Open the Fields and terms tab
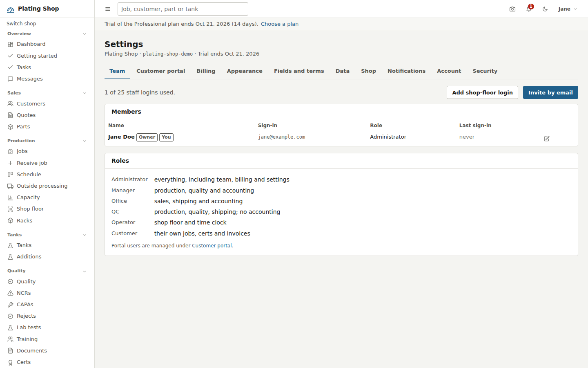588x368 pixels. point(299,71)
